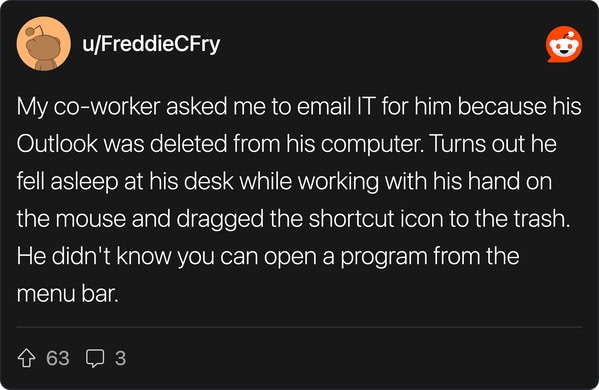599x390 pixels.
Task: Click the phrase "He didn't know"
Action: (94, 256)
